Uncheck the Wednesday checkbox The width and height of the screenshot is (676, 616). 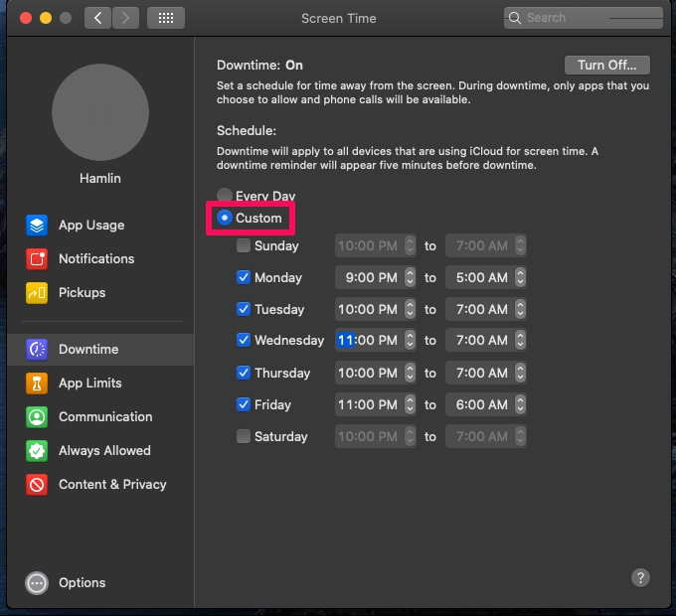[244, 340]
